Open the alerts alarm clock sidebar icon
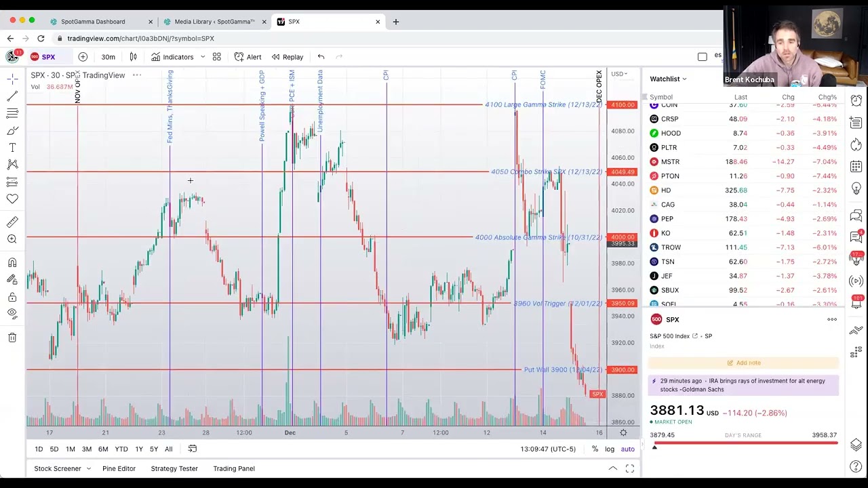The image size is (868, 488). [856, 101]
